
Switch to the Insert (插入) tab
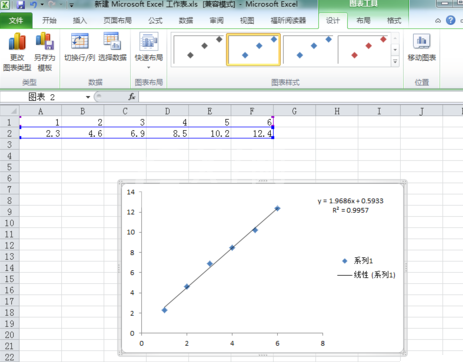[x=80, y=21]
